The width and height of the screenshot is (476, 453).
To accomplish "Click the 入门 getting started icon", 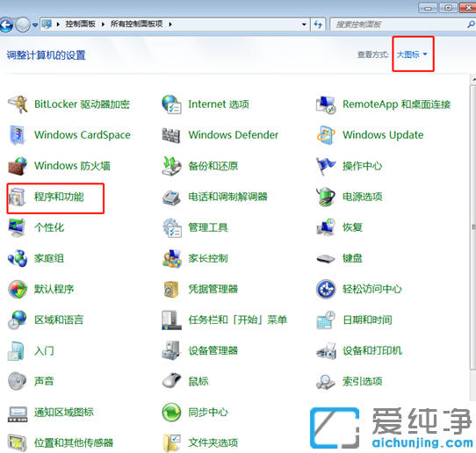I will [17, 351].
